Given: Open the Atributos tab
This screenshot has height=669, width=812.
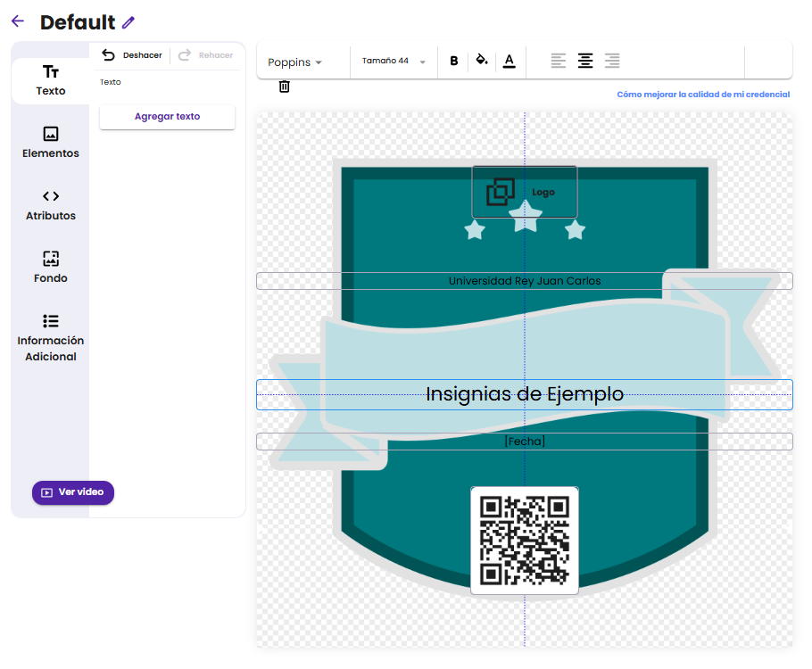Looking at the screenshot, I should click(51, 205).
